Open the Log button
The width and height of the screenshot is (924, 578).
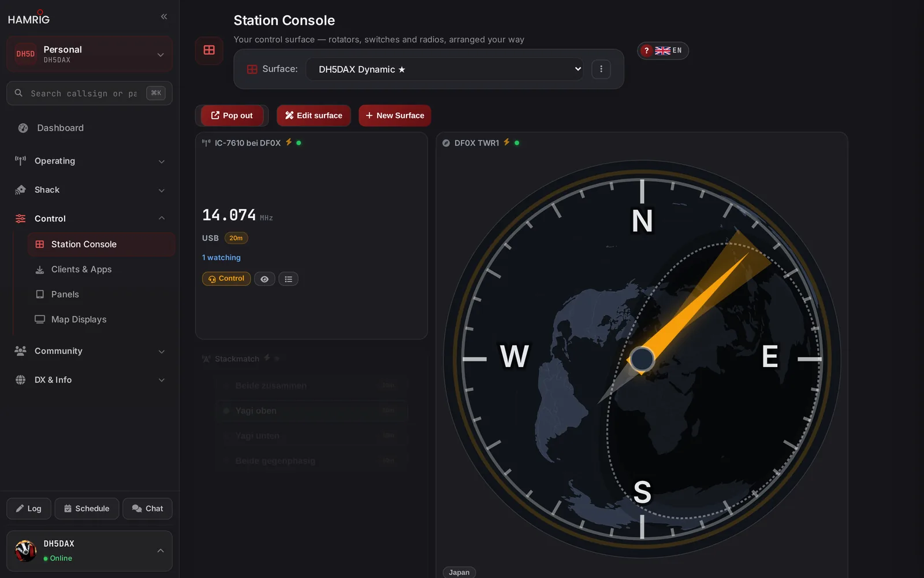point(29,509)
